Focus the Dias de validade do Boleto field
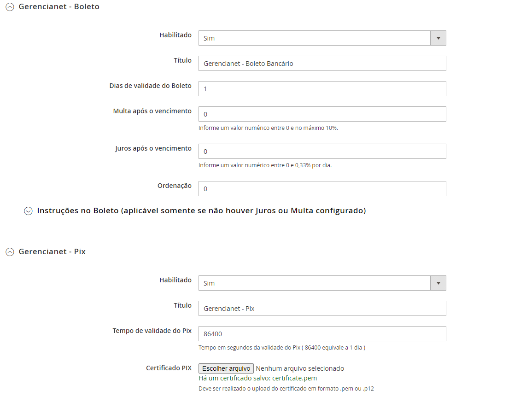This screenshot has height=397, width=532. (x=322, y=89)
